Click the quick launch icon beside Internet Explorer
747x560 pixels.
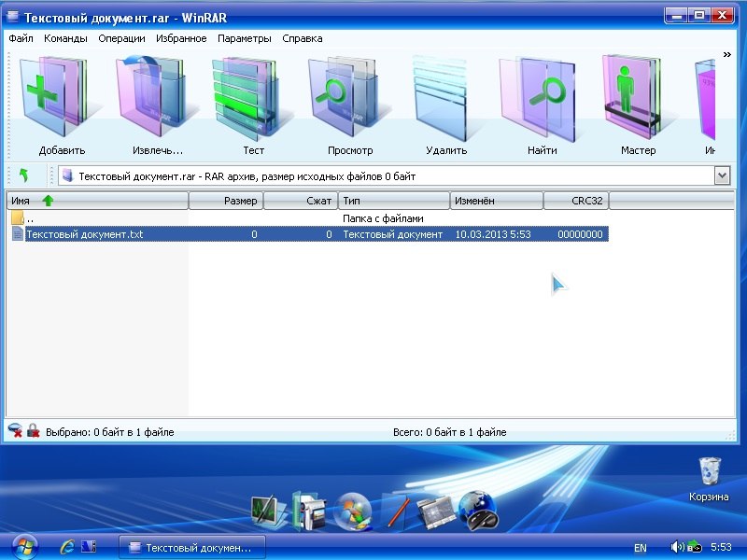(x=89, y=547)
